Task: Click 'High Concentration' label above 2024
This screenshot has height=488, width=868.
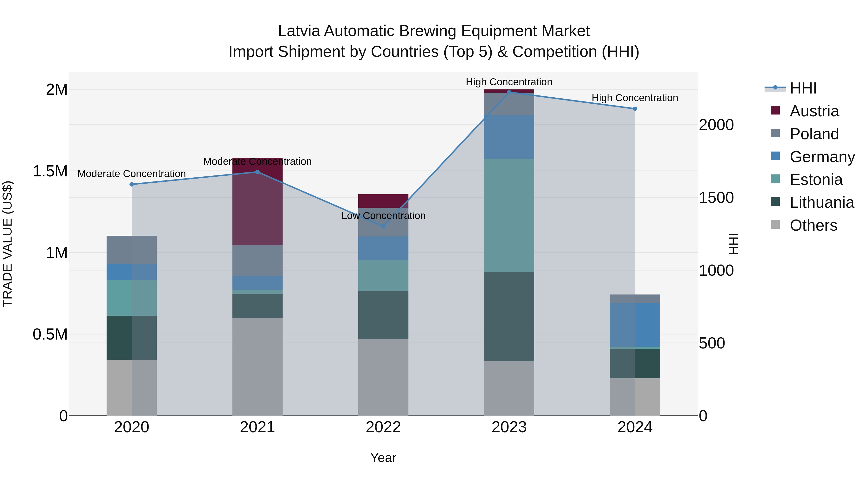Action: coord(635,98)
